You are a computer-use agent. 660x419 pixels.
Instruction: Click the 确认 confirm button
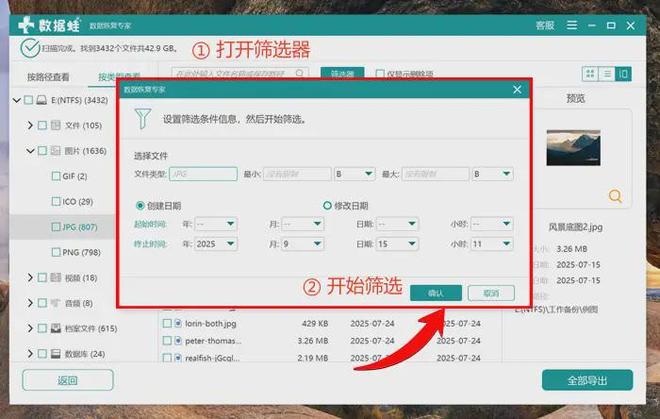436,293
